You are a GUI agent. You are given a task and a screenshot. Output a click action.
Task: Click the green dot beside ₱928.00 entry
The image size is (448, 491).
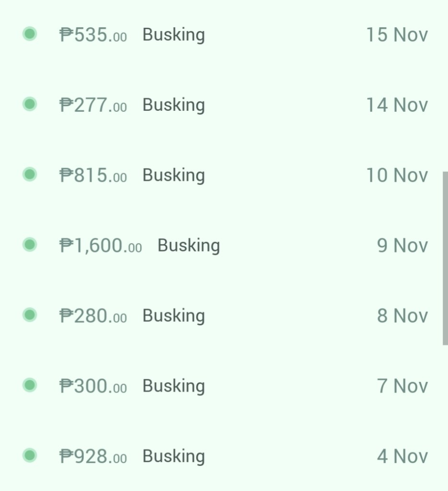click(30, 455)
